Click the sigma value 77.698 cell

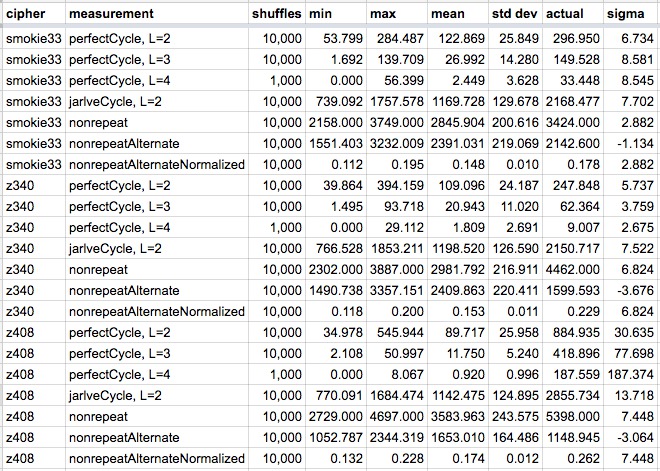click(x=630, y=353)
